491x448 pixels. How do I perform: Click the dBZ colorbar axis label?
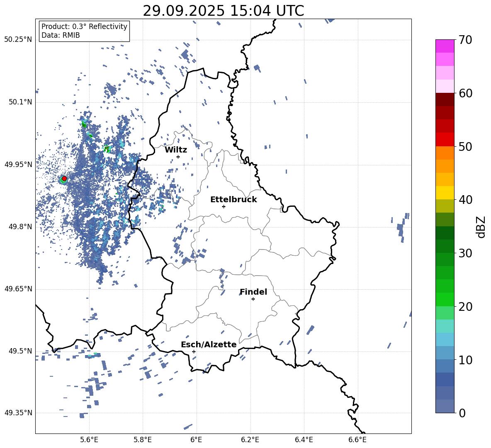tap(481, 227)
